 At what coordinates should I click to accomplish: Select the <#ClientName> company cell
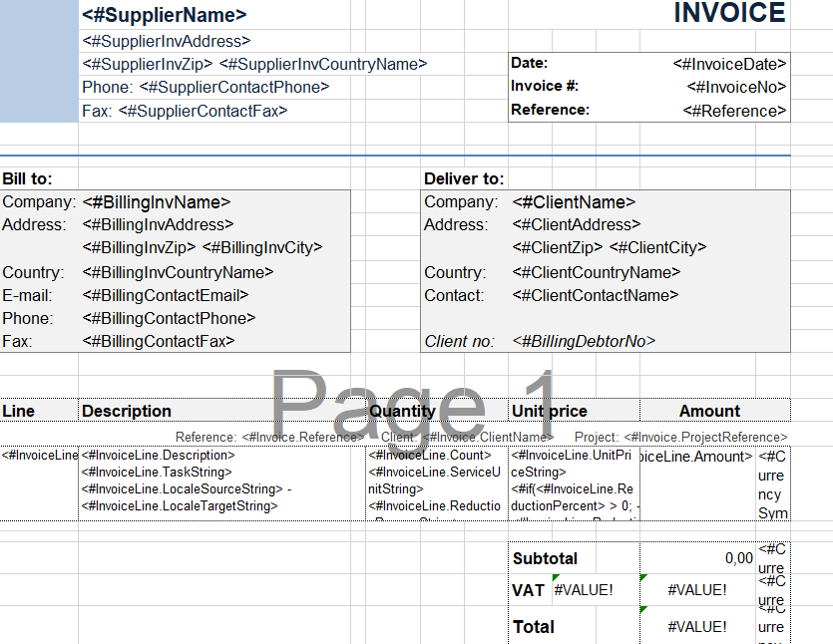(574, 202)
